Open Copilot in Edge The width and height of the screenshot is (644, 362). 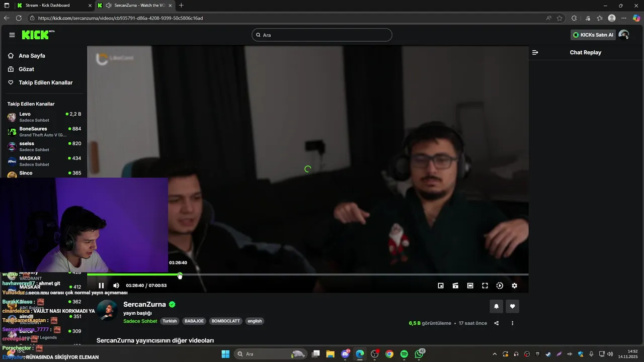click(x=636, y=18)
